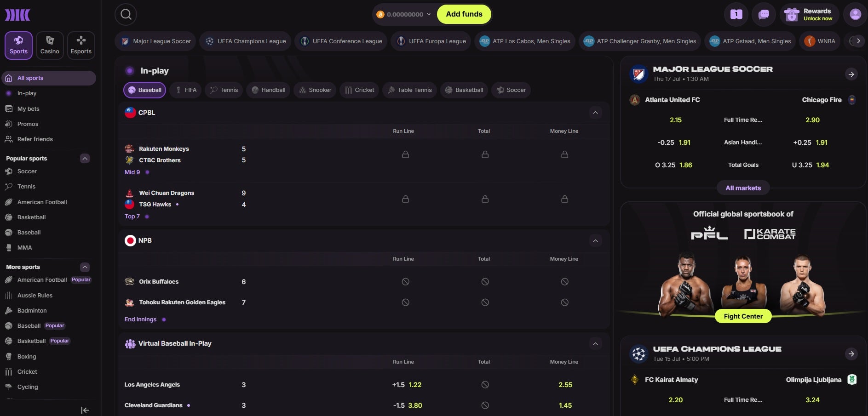Select the FIFA in-play filter
The image size is (868, 416).
pyautogui.click(x=185, y=90)
